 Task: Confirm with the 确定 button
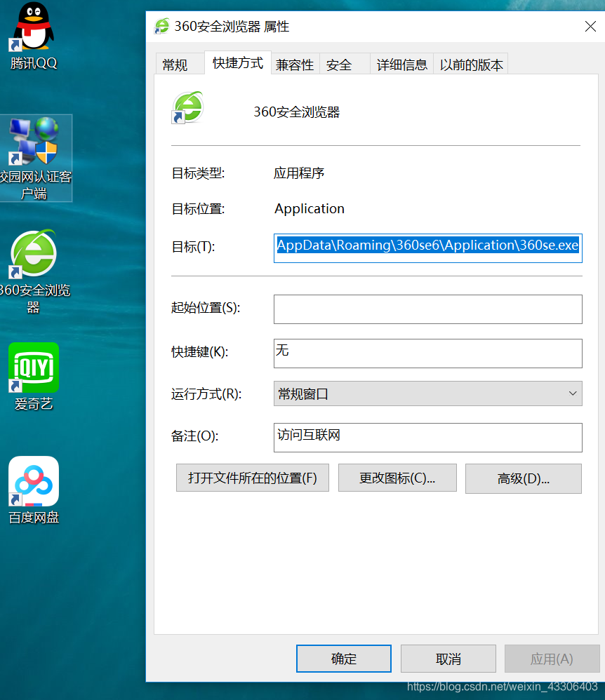[x=344, y=658]
